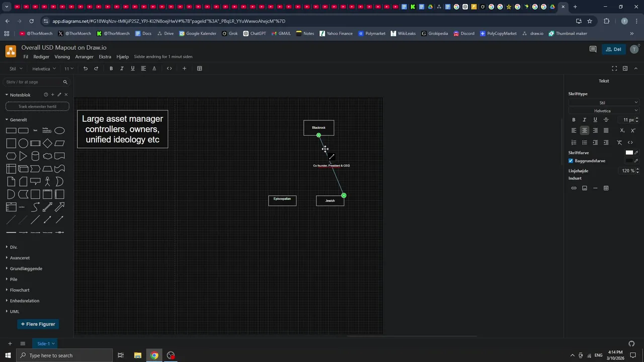The height and width of the screenshot is (362, 644).
Task: Apply underline from the top toolbar
Action: tap(133, 68)
